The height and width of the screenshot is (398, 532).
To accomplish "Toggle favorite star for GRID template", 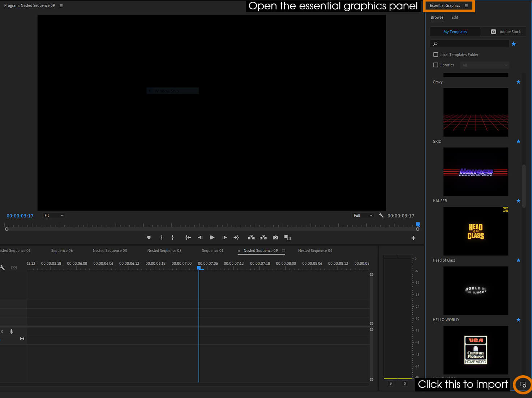I will click(518, 142).
